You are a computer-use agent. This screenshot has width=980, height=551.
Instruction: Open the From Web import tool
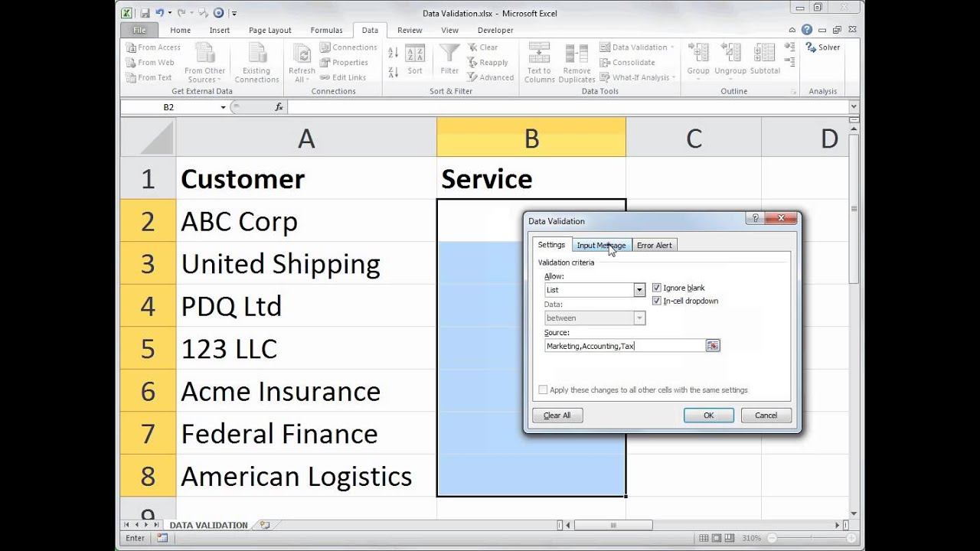click(x=150, y=63)
